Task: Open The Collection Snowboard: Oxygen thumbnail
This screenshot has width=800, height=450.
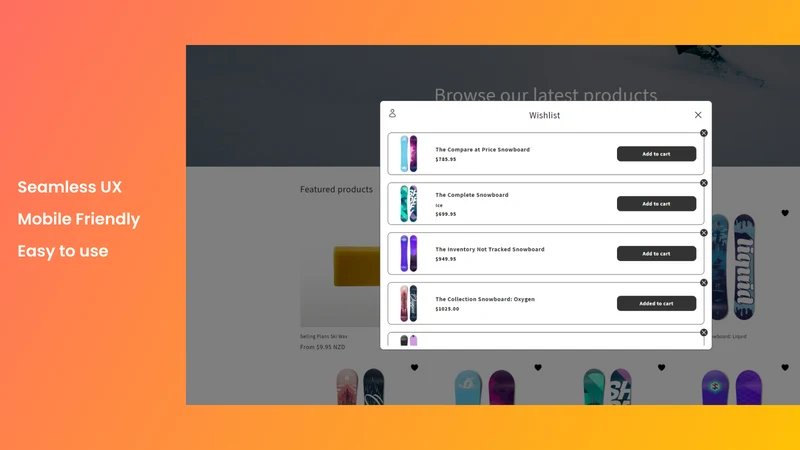Action: point(409,304)
